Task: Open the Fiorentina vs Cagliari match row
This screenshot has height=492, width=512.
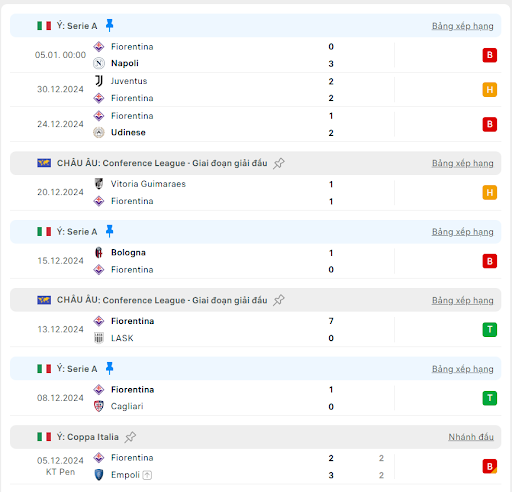Action: pos(255,398)
